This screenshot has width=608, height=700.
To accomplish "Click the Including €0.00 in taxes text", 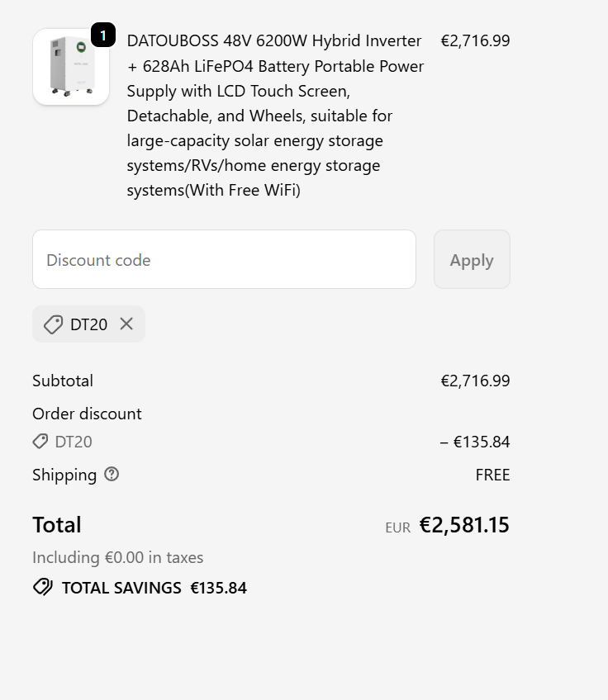I will [x=117, y=557].
